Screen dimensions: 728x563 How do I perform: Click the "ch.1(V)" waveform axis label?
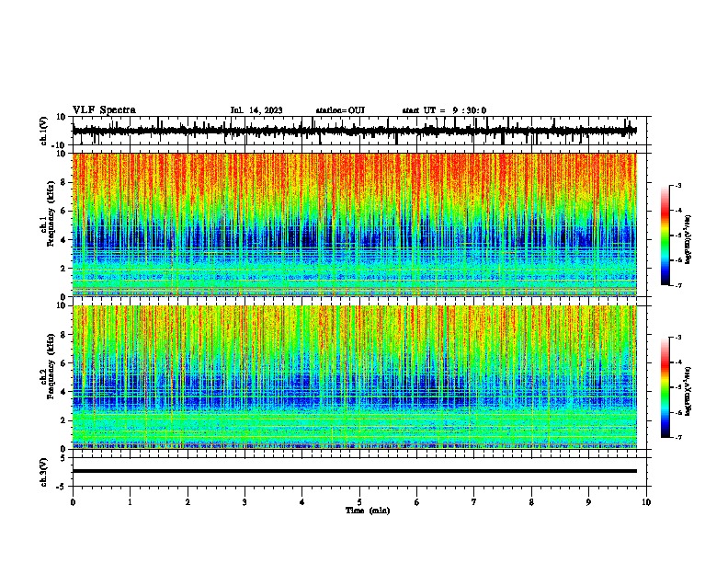[x=43, y=131]
